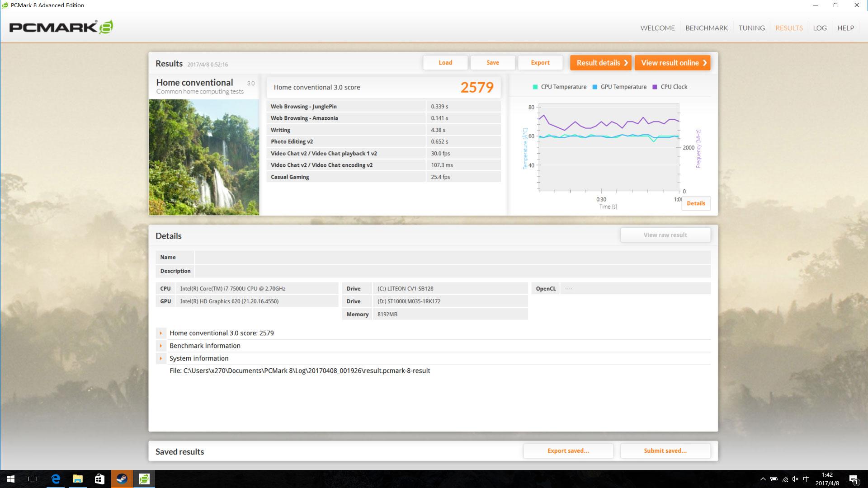868x488 pixels.
Task: Open File Explorer taskbar icon
Action: point(78,479)
